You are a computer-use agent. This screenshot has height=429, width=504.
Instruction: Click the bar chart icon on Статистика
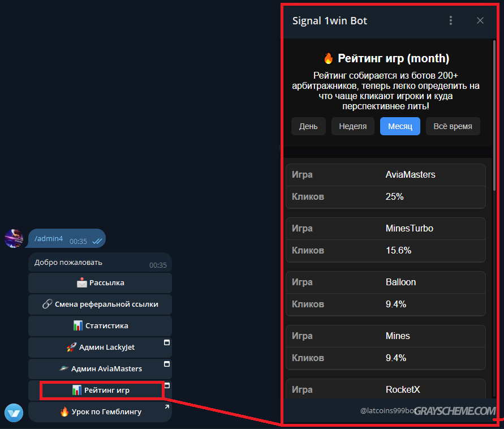pos(77,326)
